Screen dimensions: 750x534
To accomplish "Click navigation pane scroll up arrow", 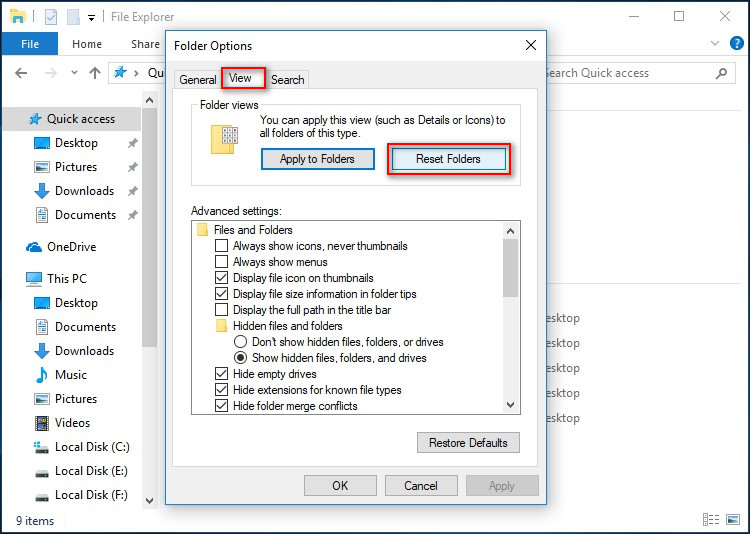I will (x=149, y=100).
